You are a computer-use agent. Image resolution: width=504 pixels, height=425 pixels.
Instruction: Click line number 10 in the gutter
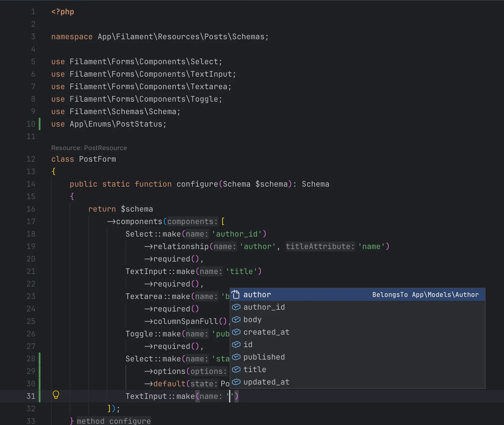click(31, 124)
